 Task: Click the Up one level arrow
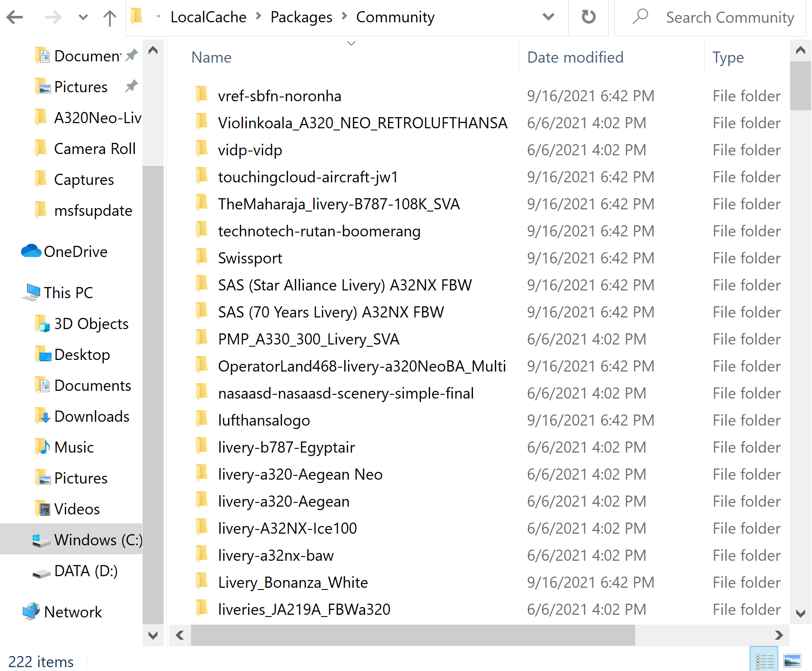[110, 17]
